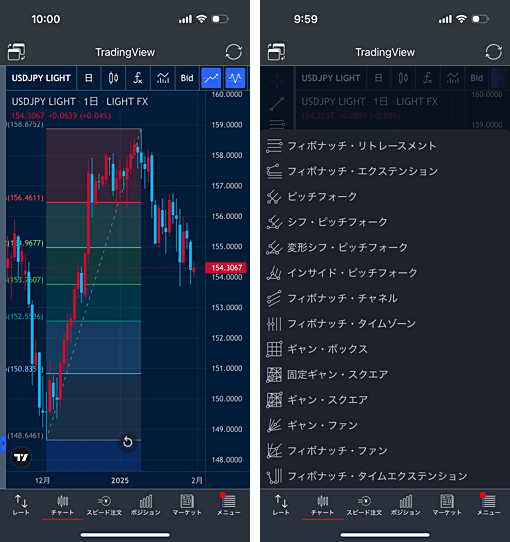Viewport: 510px width, 542px height.
Task: Click 12月 label on time axis
Action: coord(43,480)
